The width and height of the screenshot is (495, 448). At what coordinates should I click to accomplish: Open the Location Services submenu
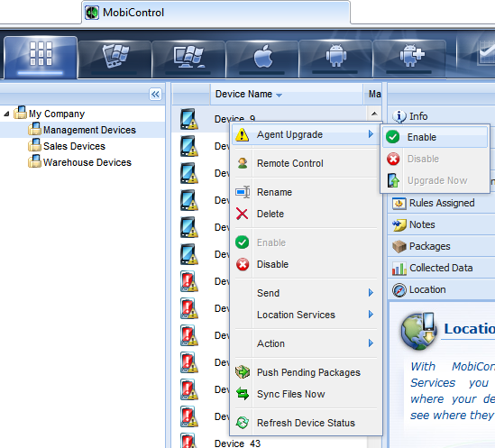tap(306, 315)
